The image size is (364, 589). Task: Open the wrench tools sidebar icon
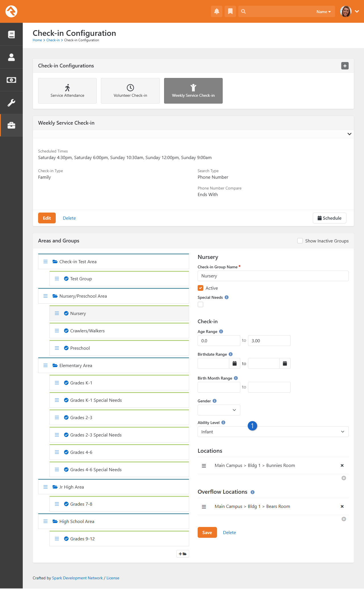pyautogui.click(x=11, y=103)
